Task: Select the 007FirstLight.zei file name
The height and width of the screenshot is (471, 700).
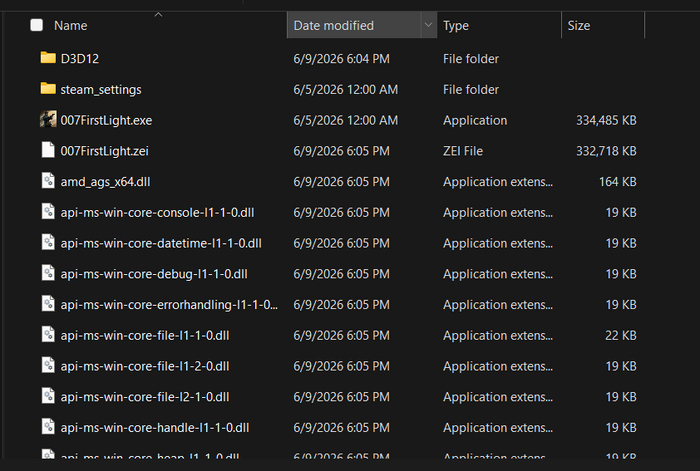Action: [104, 151]
